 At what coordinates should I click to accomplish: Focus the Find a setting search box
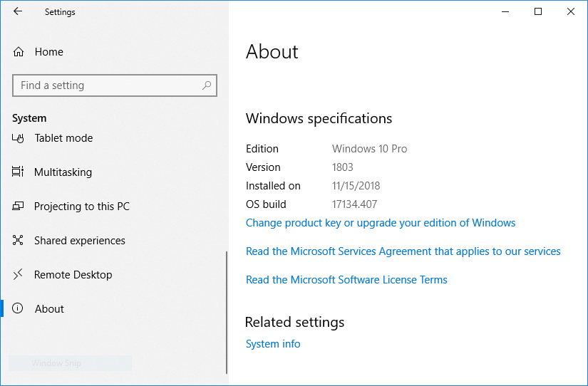coord(115,85)
